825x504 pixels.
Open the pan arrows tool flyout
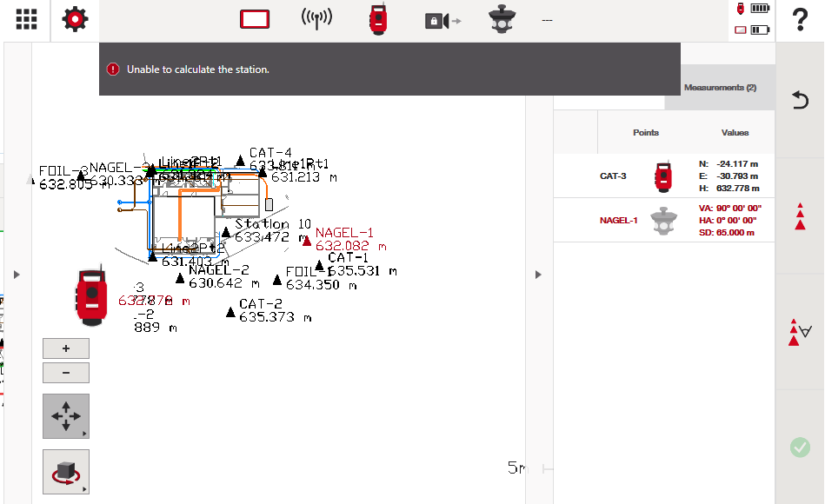66,416
